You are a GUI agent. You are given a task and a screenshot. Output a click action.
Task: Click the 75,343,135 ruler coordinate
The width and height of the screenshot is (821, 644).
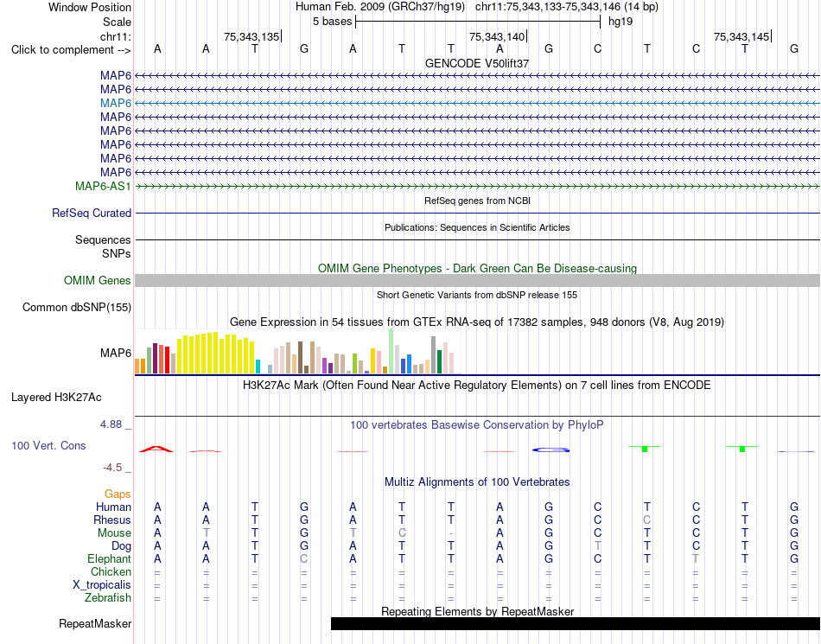click(251, 36)
